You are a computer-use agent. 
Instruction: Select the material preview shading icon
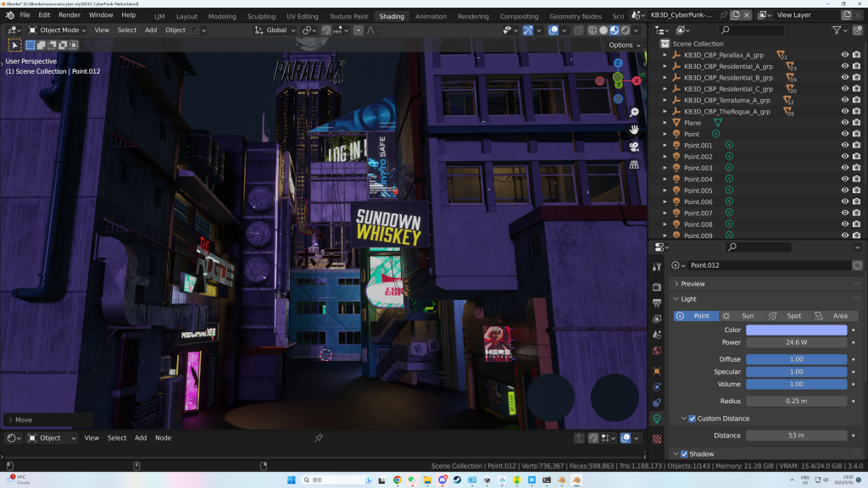click(x=615, y=30)
